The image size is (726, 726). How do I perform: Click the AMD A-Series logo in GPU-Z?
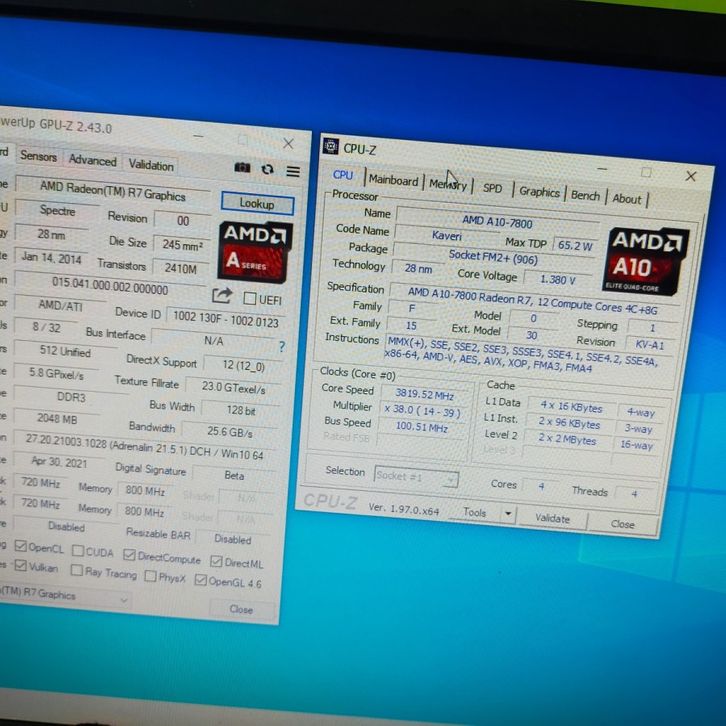click(x=254, y=250)
